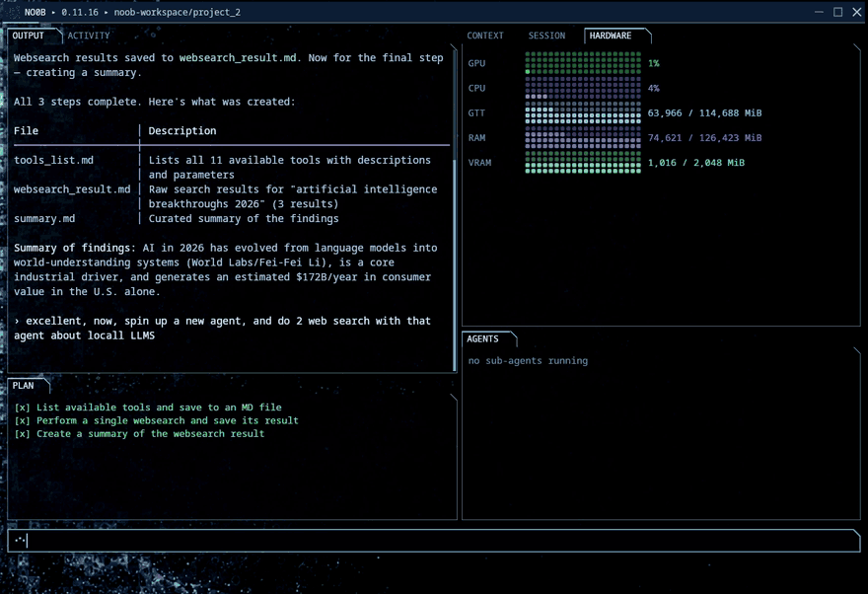Close the NOOB window

pos(856,12)
